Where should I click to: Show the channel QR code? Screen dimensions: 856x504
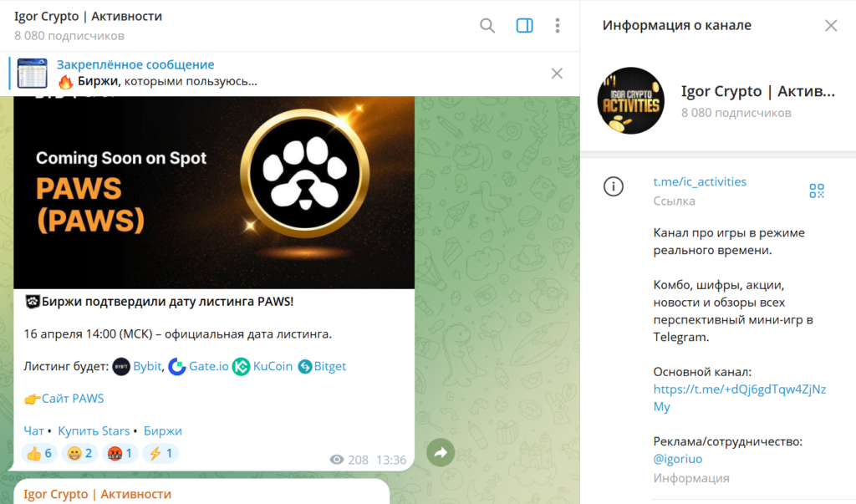pyautogui.click(x=817, y=191)
